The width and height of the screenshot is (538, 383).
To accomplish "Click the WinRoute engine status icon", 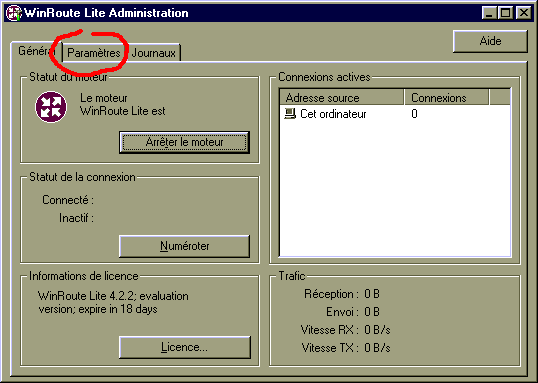I will tap(51, 107).
